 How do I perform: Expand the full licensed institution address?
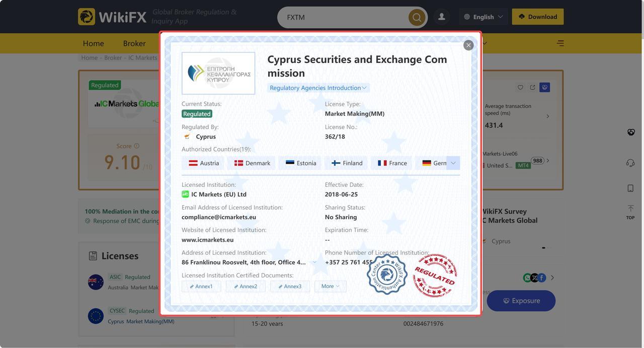[x=315, y=262]
